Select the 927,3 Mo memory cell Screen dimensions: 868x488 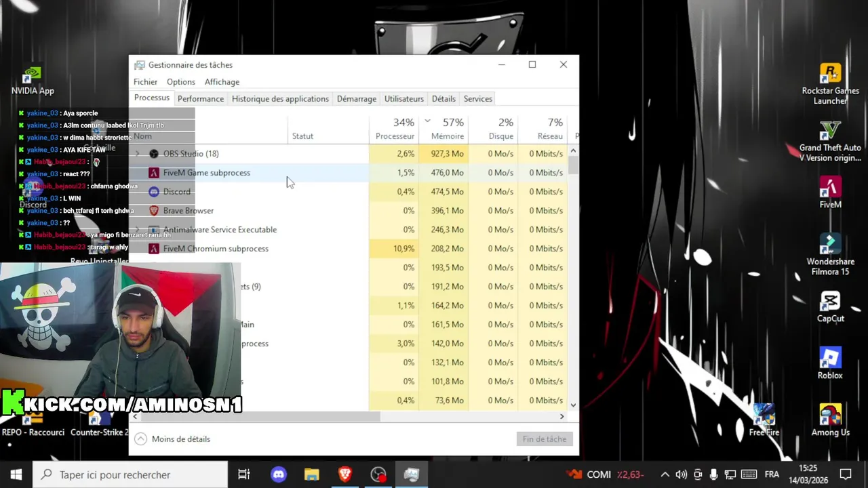pos(443,154)
